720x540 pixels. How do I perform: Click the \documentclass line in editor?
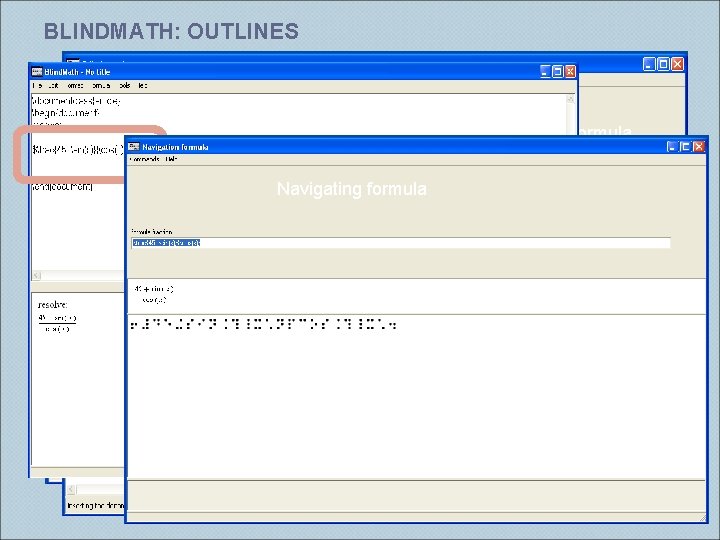point(76,101)
